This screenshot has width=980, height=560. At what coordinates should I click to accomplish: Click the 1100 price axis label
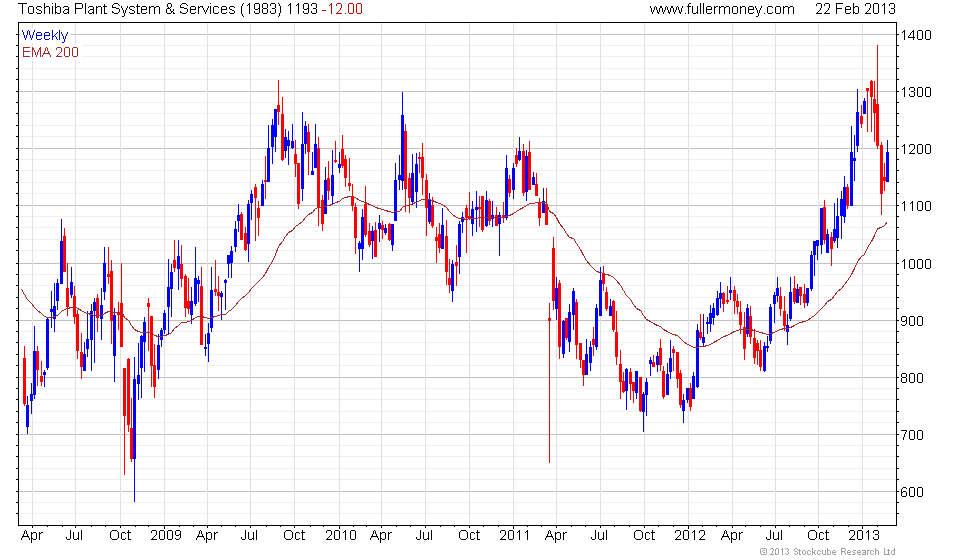pos(916,206)
